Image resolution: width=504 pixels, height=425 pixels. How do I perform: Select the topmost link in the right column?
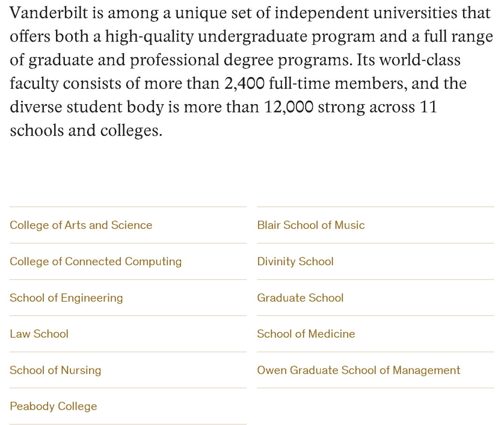tap(311, 225)
